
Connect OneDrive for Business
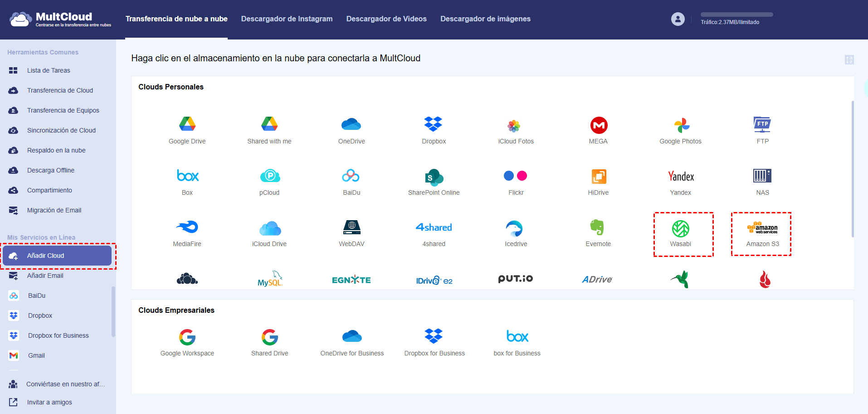click(352, 343)
